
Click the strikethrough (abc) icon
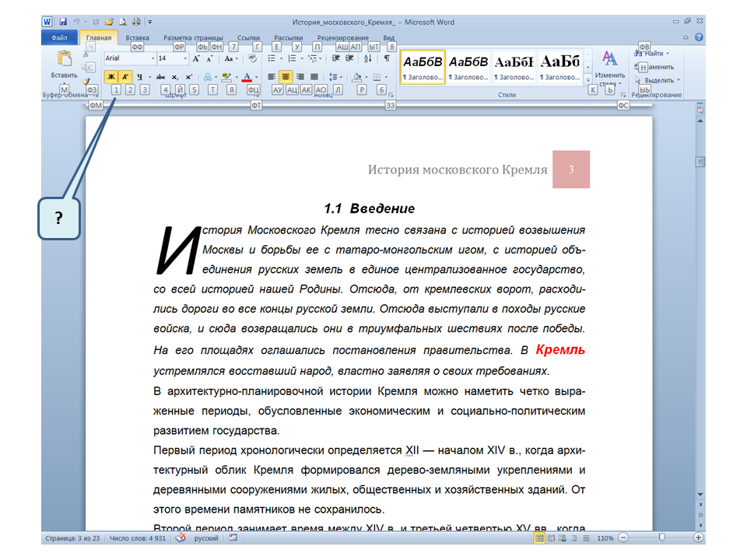(160, 77)
